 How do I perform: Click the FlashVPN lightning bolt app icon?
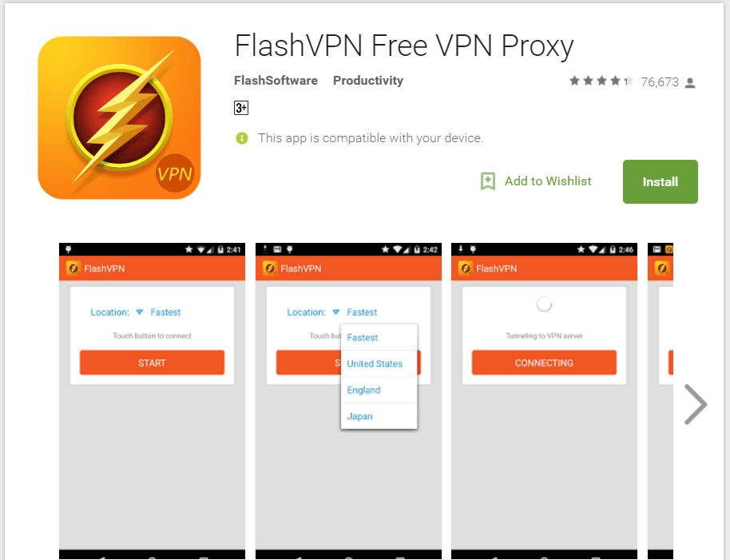click(119, 117)
